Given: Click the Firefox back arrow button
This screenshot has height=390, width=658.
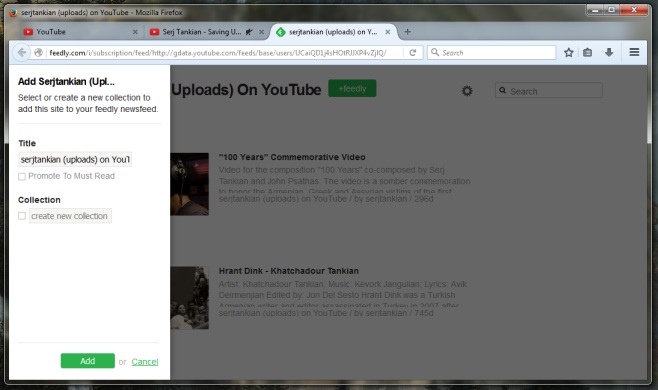Looking at the screenshot, I should [21, 52].
